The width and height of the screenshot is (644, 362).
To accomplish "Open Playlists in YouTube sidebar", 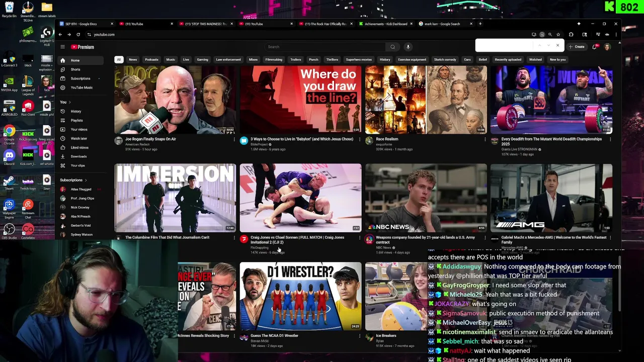I will click(x=80, y=120).
